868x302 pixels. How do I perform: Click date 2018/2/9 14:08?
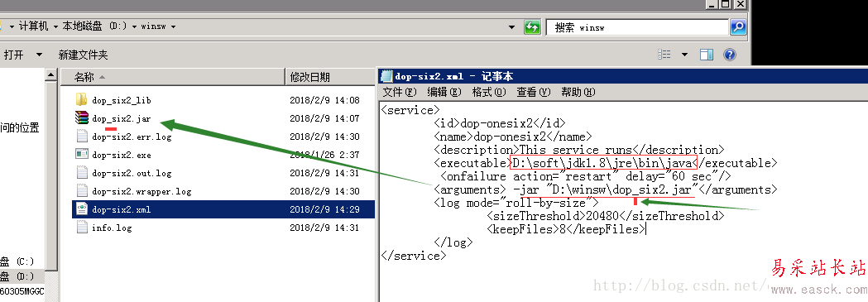[324, 100]
